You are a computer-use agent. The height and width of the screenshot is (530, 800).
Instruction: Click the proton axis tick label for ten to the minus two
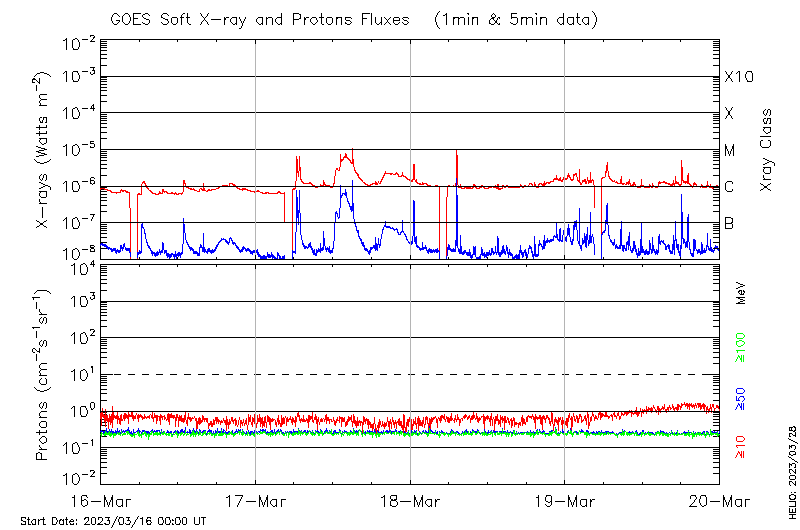click(x=79, y=478)
